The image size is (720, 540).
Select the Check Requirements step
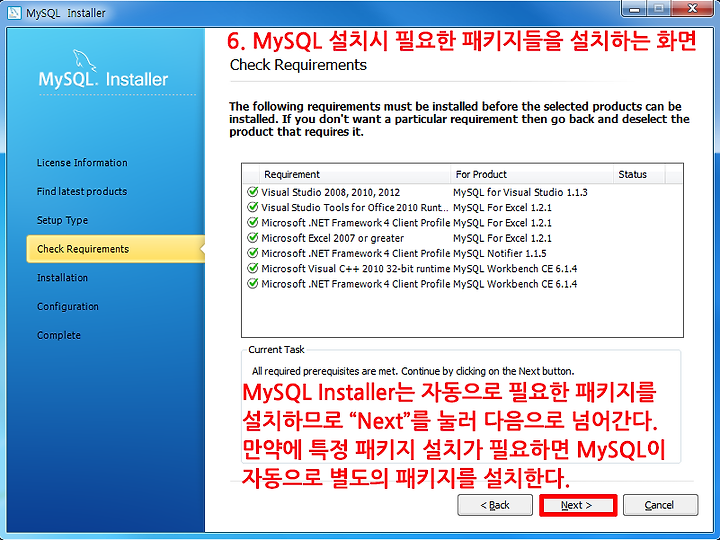pos(116,249)
